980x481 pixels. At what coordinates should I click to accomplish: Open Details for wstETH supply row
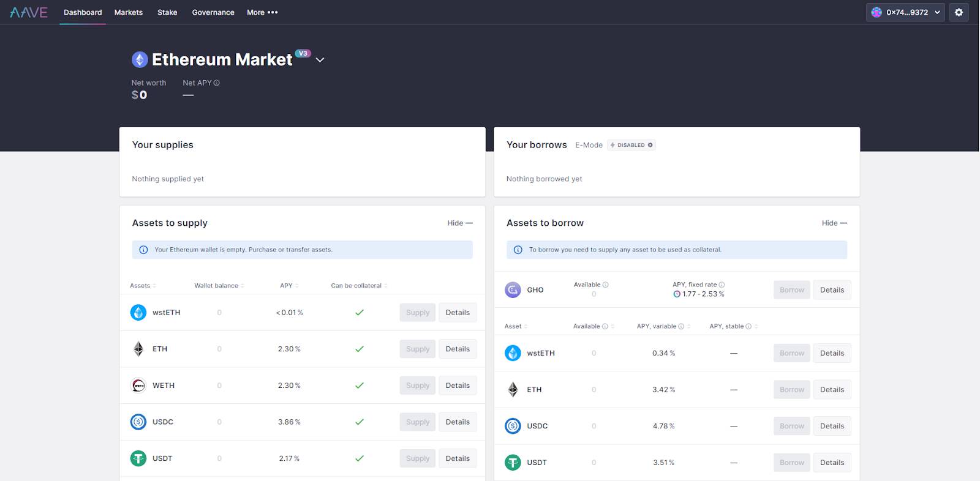point(458,312)
